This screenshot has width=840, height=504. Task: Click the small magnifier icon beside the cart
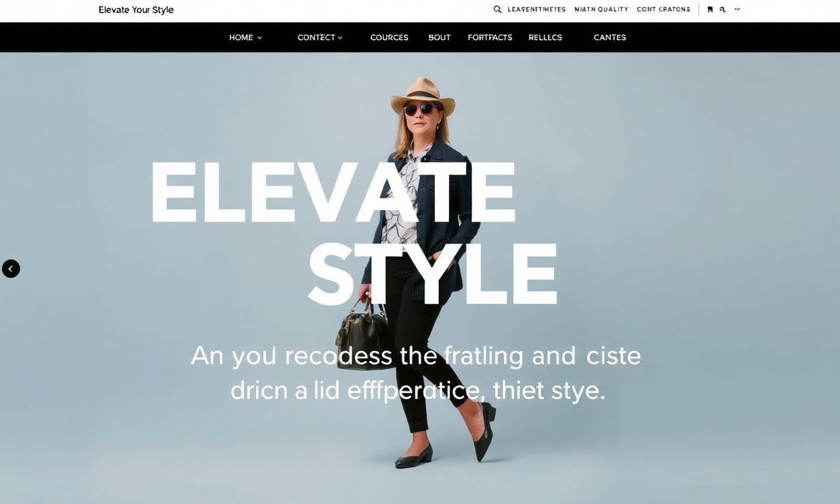click(x=723, y=10)
